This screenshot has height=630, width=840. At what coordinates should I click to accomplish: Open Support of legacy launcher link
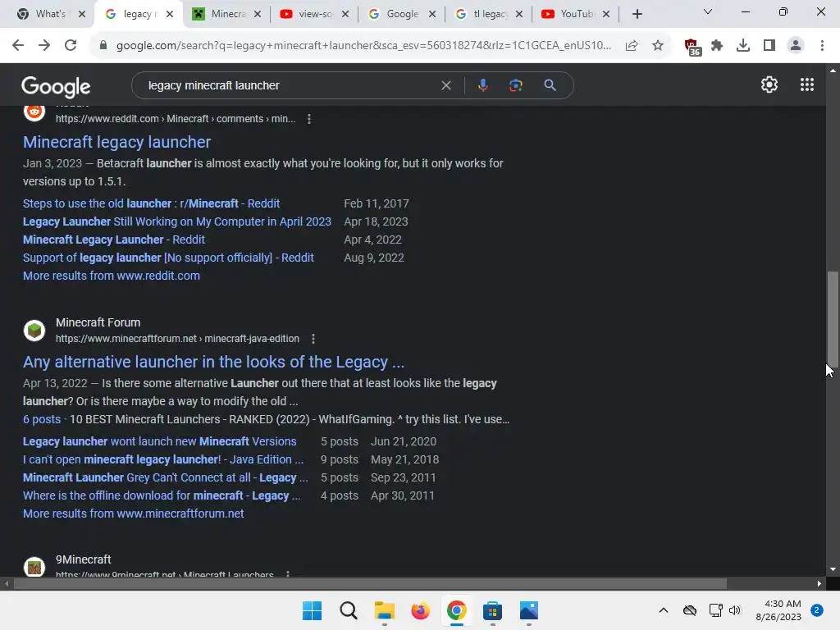pyautogui.click(x=168, y=258)
